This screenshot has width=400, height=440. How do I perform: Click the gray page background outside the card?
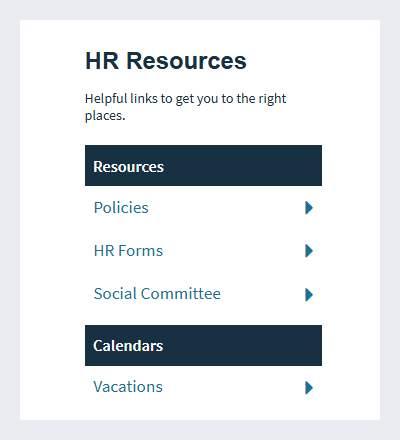pyautogui.click(x=10, y=220)
